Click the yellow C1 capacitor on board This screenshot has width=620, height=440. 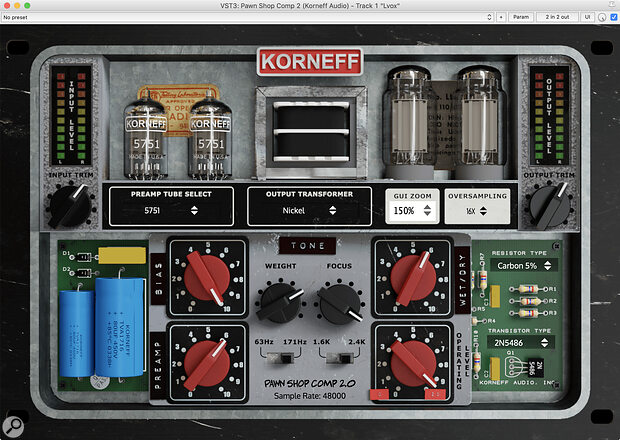click(495, 296)
